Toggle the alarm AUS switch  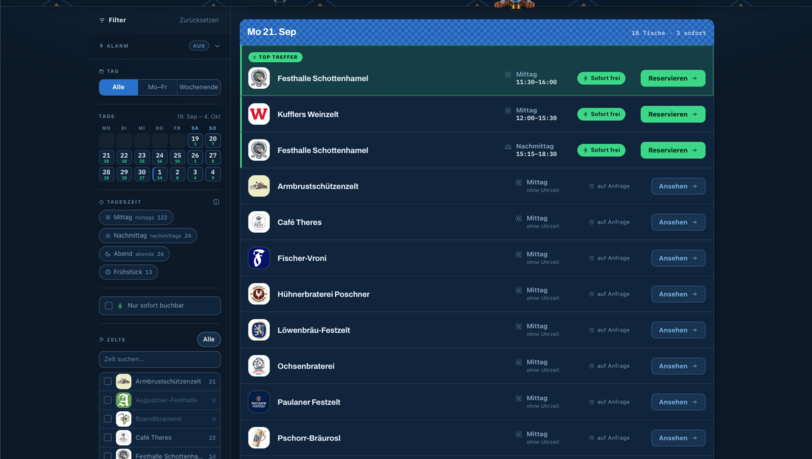pos(199,46)
